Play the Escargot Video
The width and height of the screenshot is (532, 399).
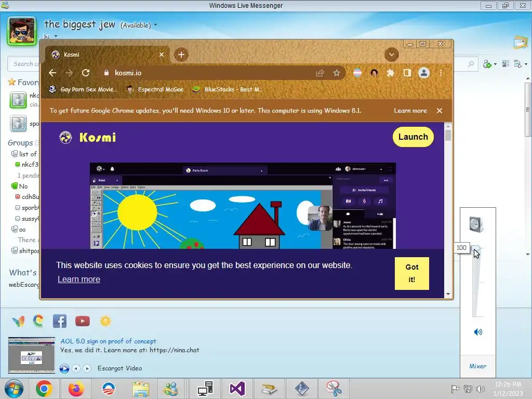click(x=64, y=368)
